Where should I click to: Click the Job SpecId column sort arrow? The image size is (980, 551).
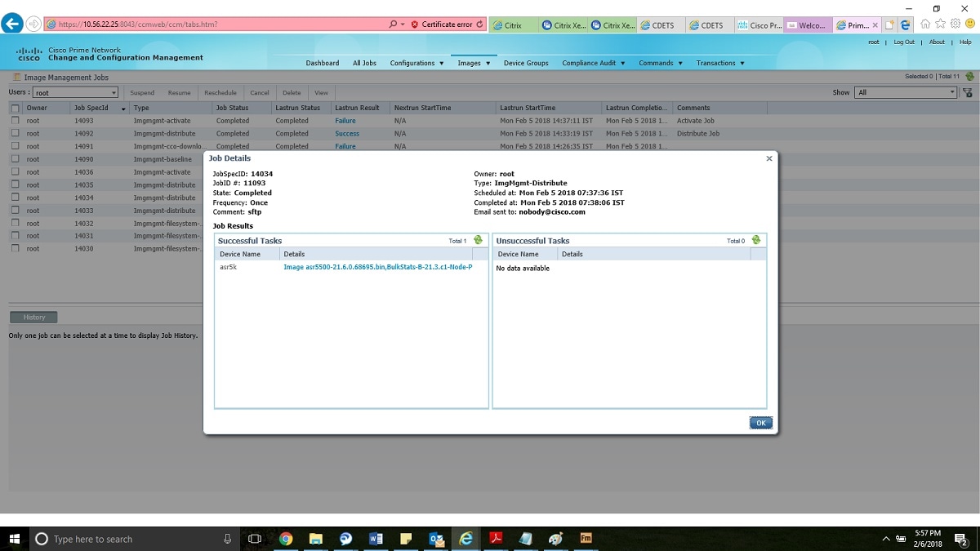click(123, 109)
